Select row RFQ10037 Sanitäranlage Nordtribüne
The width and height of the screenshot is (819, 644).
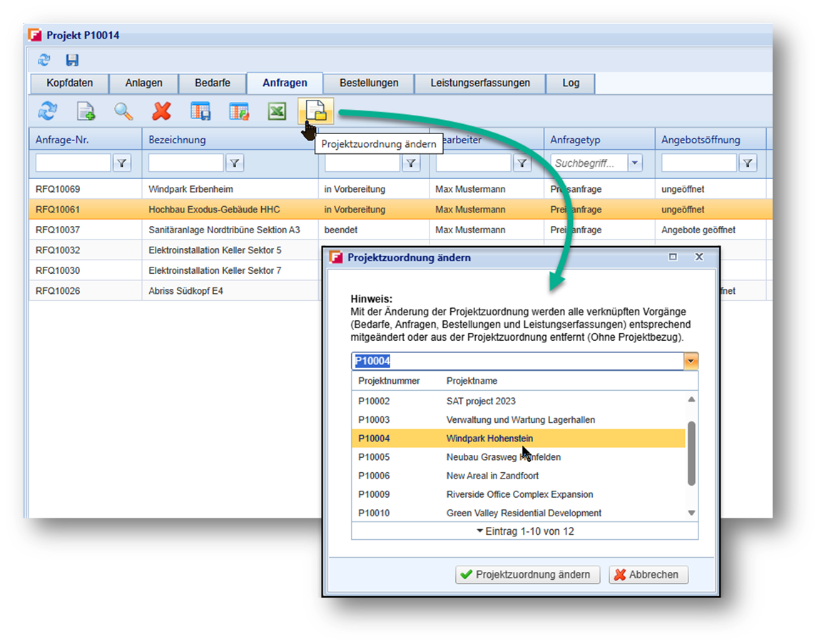(x=400, y=230)
